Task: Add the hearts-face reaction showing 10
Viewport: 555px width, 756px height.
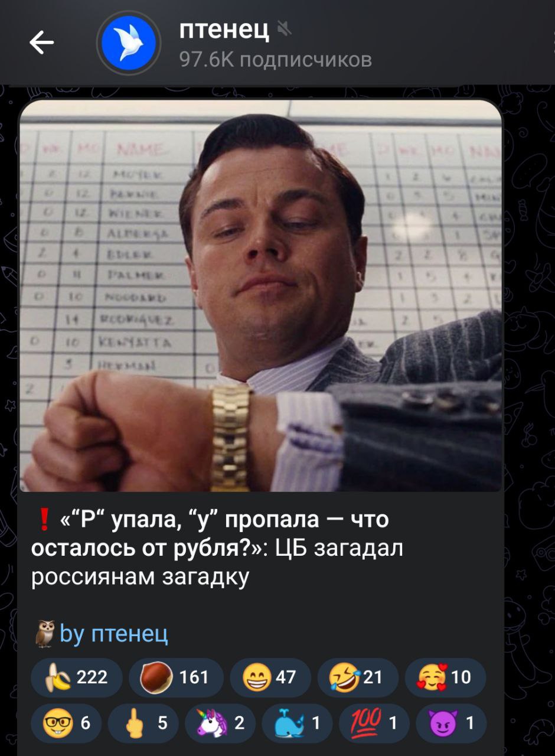Action: coord(446,677)
